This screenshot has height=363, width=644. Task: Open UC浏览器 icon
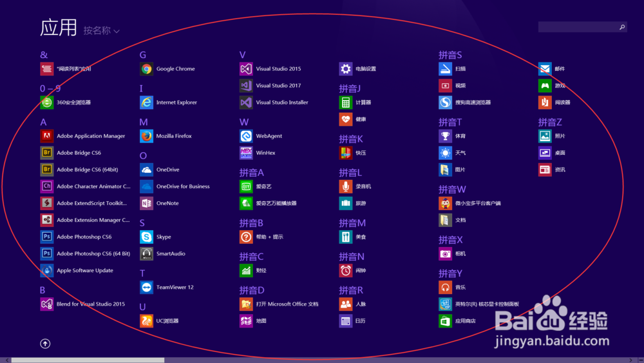pos(146,320)
